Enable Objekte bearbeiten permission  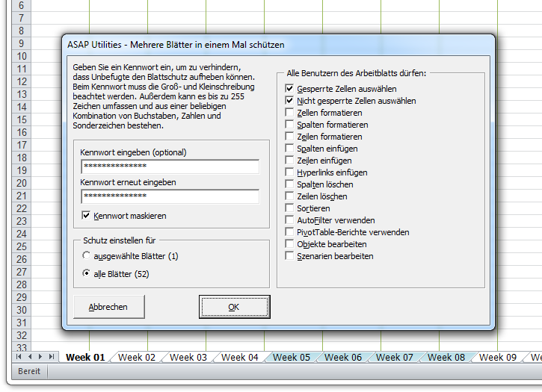point(289,244)
